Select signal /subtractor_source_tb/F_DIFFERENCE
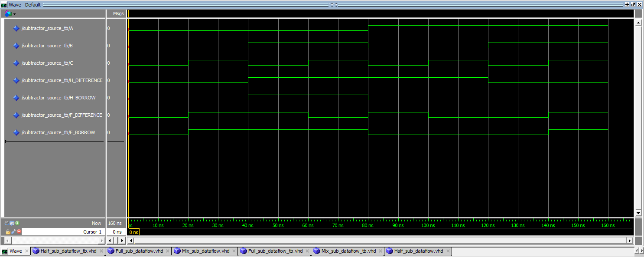Viewport: 644px width, 257px height. [x=62, y=115]
